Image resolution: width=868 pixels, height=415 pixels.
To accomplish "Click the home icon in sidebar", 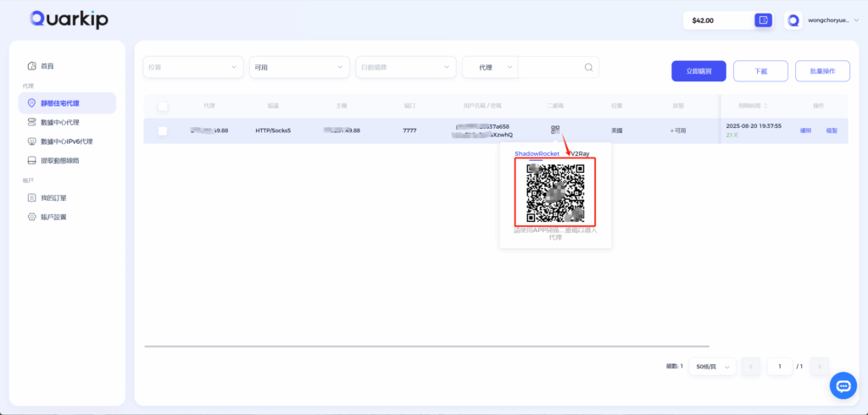I will pyautogui.click(x=32, y=66).
